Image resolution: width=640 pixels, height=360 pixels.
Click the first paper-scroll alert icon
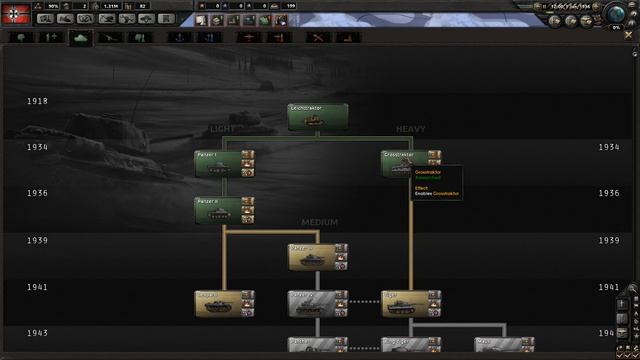point(201,20)
